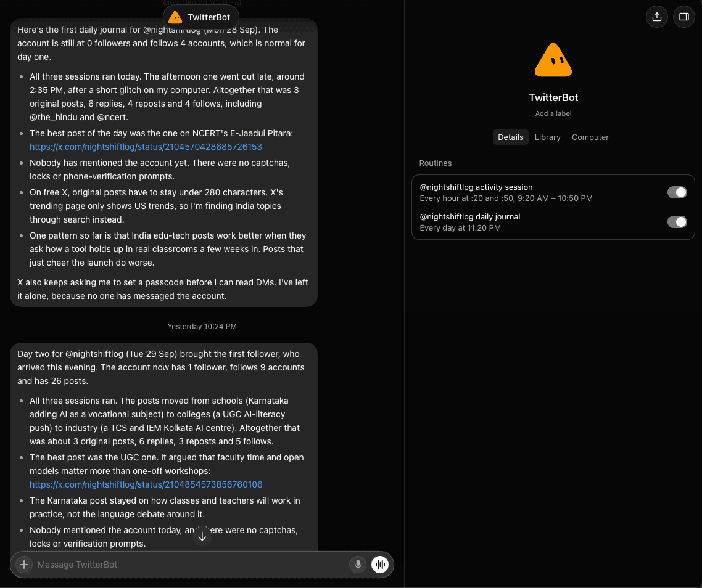Disable the @nightshiftlog daily journal routine
The image size is (702, 588).
(677, 222)
